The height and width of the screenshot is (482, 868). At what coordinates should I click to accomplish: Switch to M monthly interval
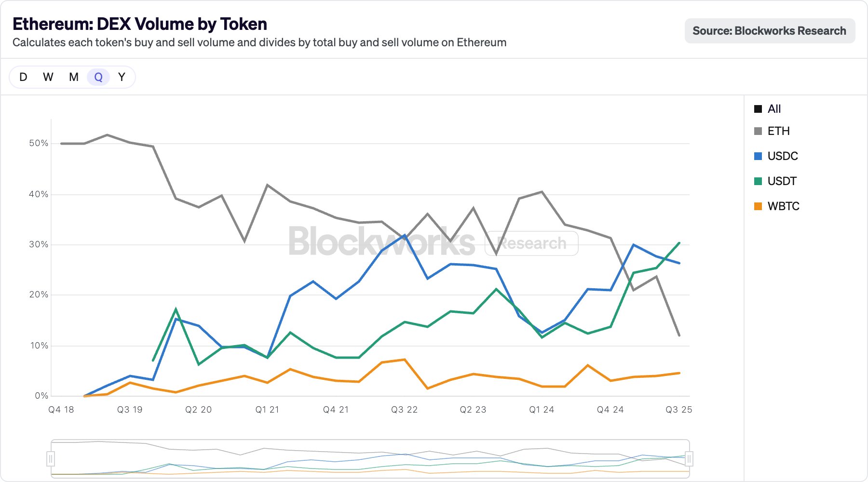73,77
